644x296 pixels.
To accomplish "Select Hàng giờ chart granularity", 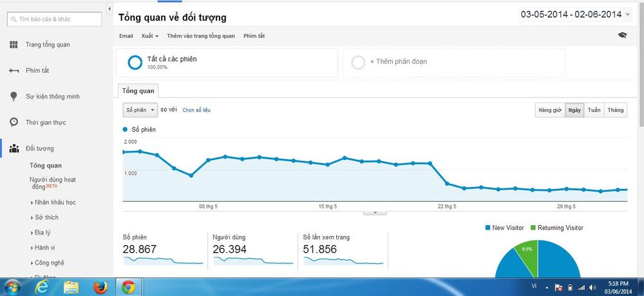I will coord(550,110).
